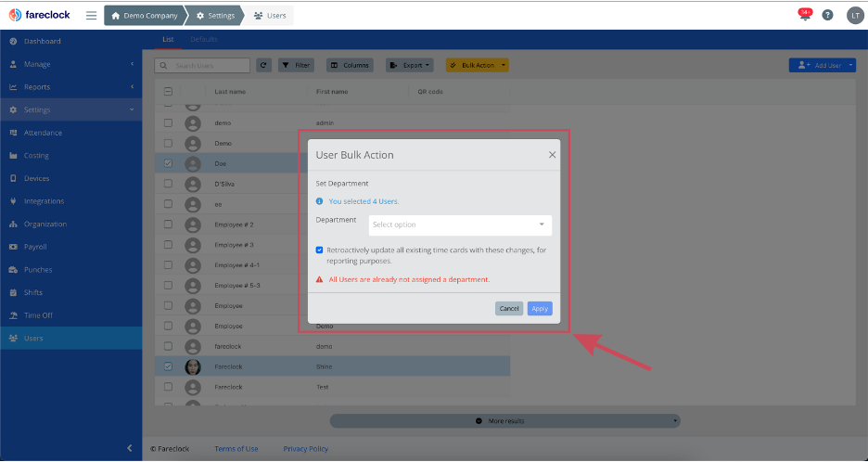
Task: Open the Export dropdown
Action: click(x=410, y=65)
